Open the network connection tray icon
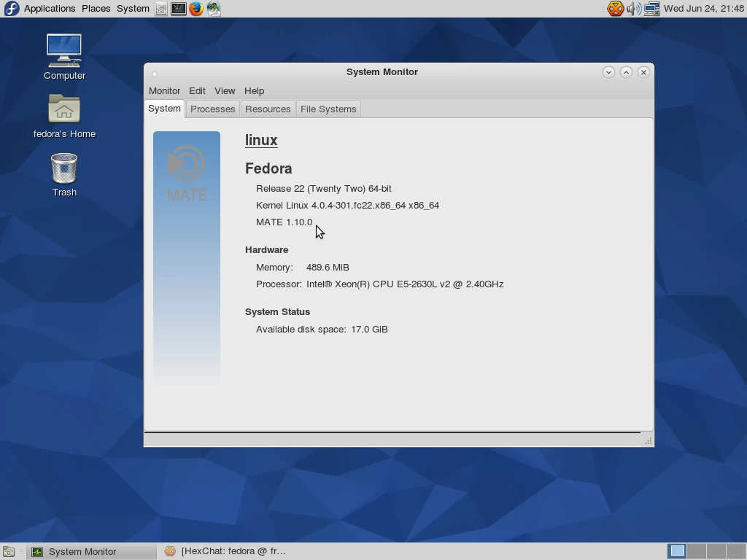This screenshot has height=560, width=747. pos(652,9)
